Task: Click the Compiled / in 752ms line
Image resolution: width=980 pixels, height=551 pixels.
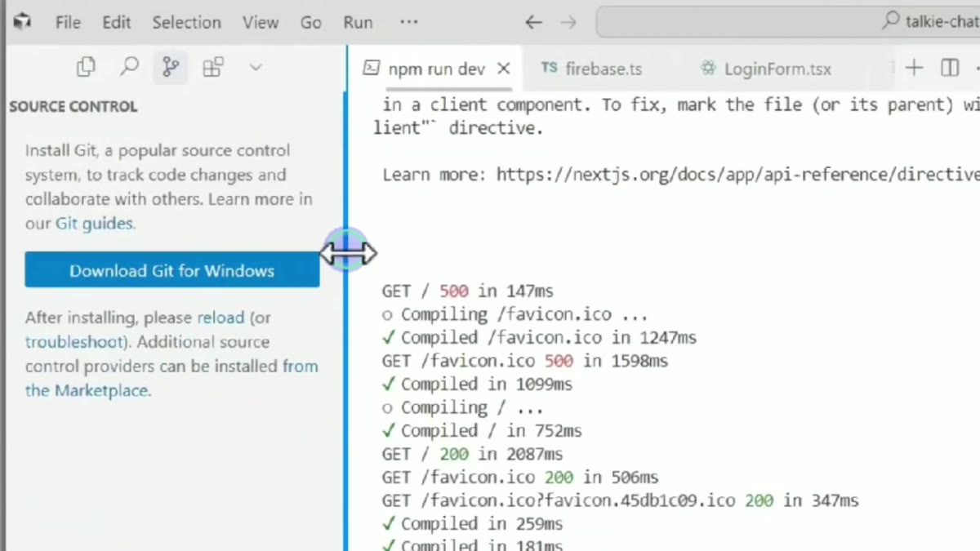Action: click(482, 430)
